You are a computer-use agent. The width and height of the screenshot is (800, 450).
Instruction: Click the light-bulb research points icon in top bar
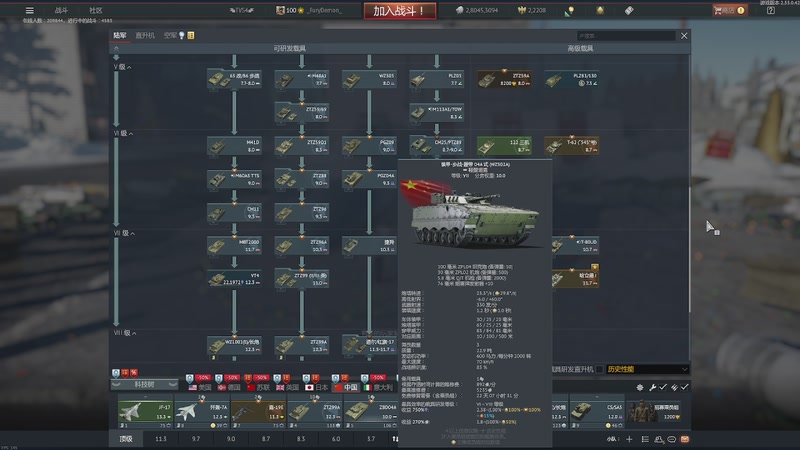(569, 11)
